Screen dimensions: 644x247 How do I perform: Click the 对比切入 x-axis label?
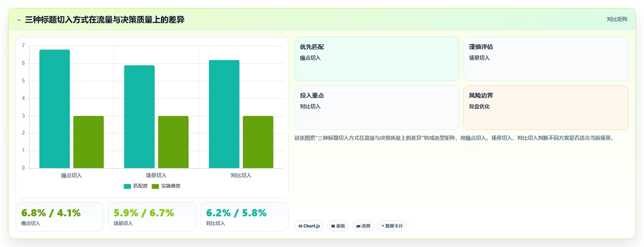(x=241, y=175)
